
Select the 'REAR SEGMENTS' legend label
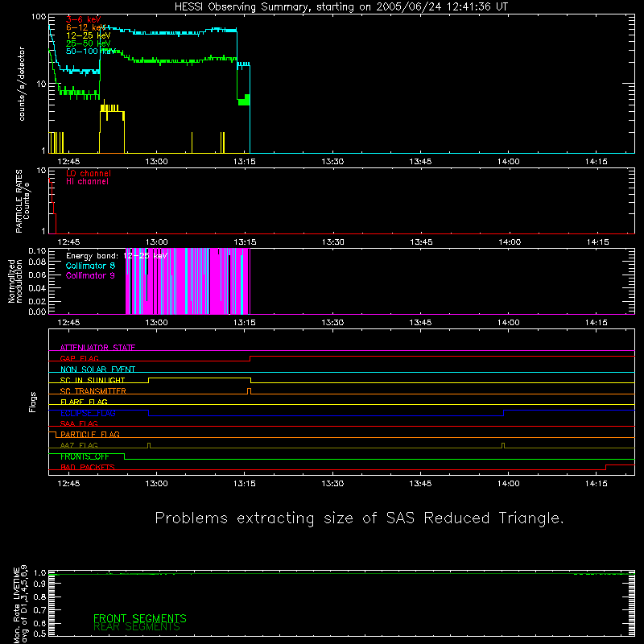pyautogui.click(x=137, y=627)
